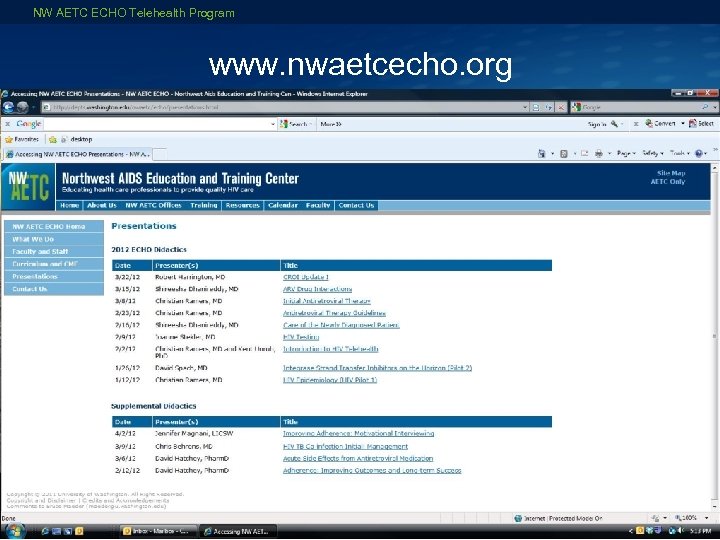Screen dimensions: 720x540
Task: Click the NW AETC logo
Action: pos(28,187)
